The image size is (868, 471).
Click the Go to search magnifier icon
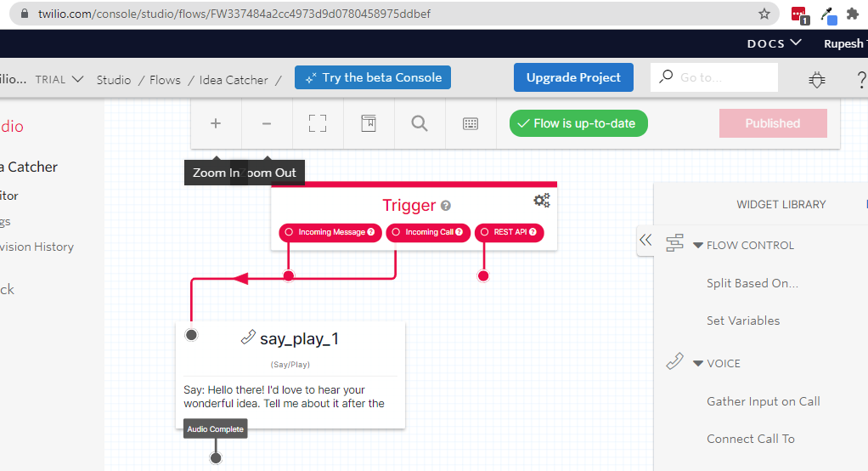[666, 77]
